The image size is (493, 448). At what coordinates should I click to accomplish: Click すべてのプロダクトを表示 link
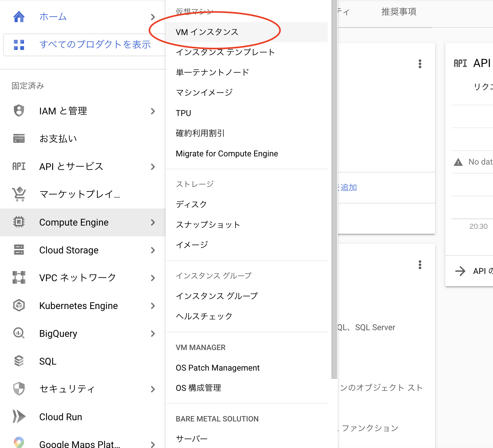tap(95, 45)
